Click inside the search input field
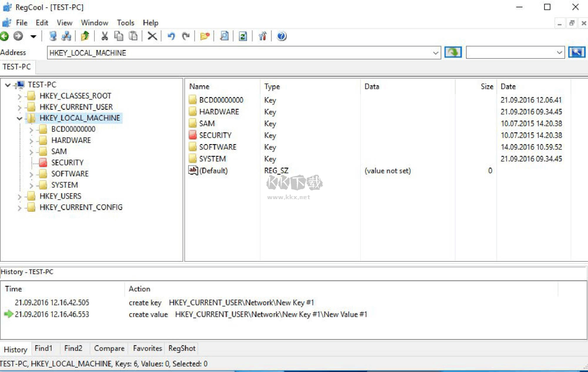 510,52
